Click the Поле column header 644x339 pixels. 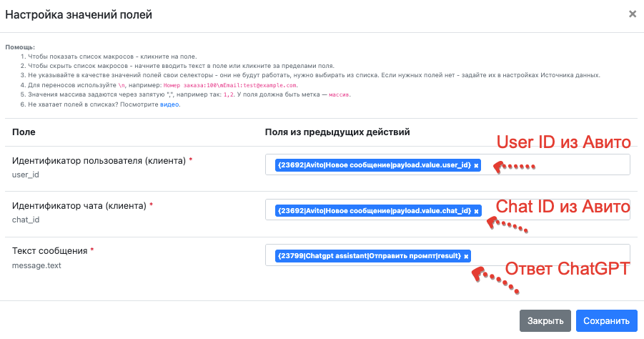click(24, 132)
